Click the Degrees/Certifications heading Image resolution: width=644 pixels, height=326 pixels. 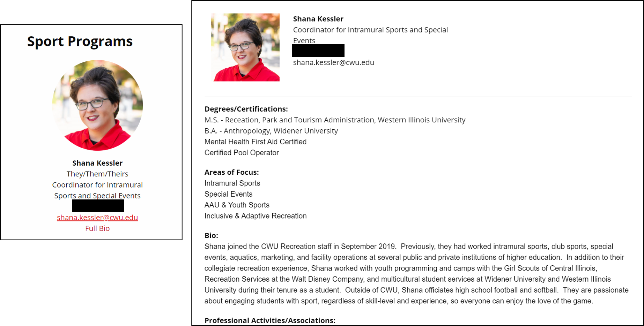coord(246,109)
